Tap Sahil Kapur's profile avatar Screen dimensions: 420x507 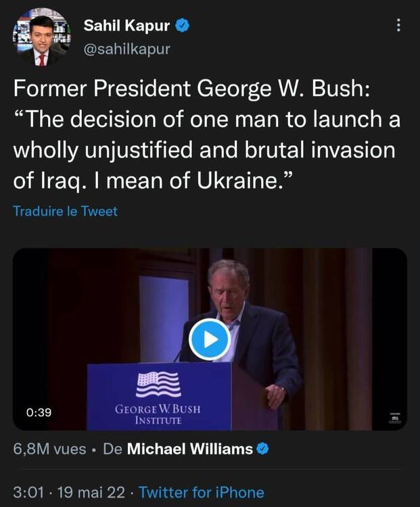click(x=41, y=38)
